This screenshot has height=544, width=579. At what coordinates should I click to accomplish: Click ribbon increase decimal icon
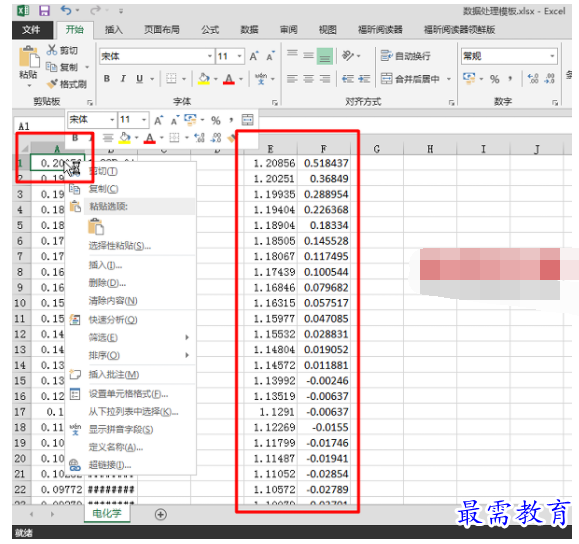533,79
